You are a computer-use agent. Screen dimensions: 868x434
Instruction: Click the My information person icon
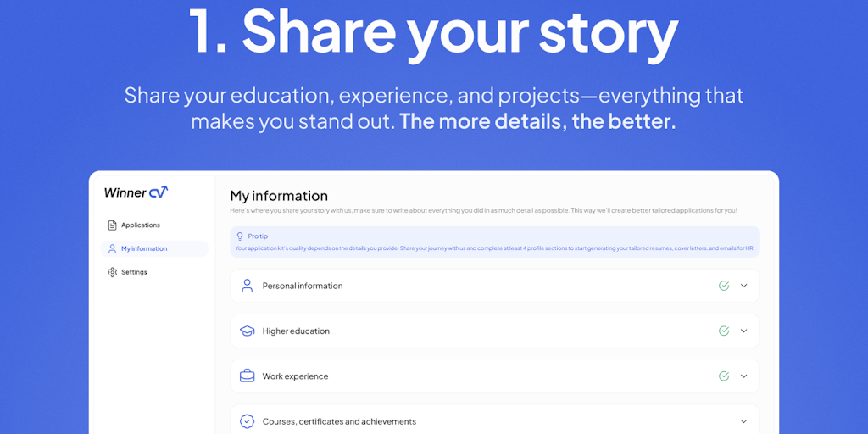[112, 249]
